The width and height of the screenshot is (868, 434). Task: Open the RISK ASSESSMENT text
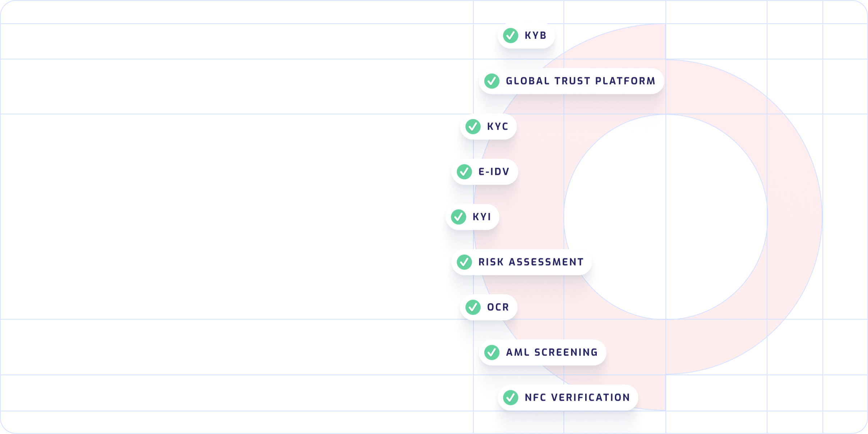531,262
